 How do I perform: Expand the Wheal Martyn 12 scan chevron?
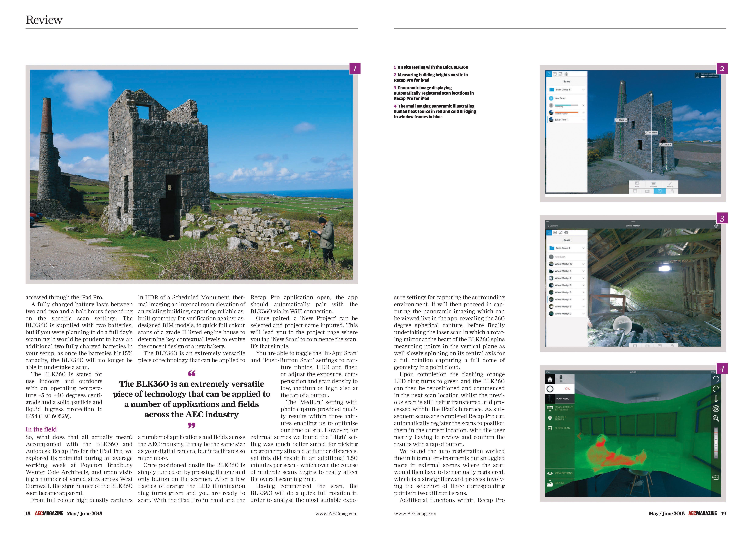583,264
